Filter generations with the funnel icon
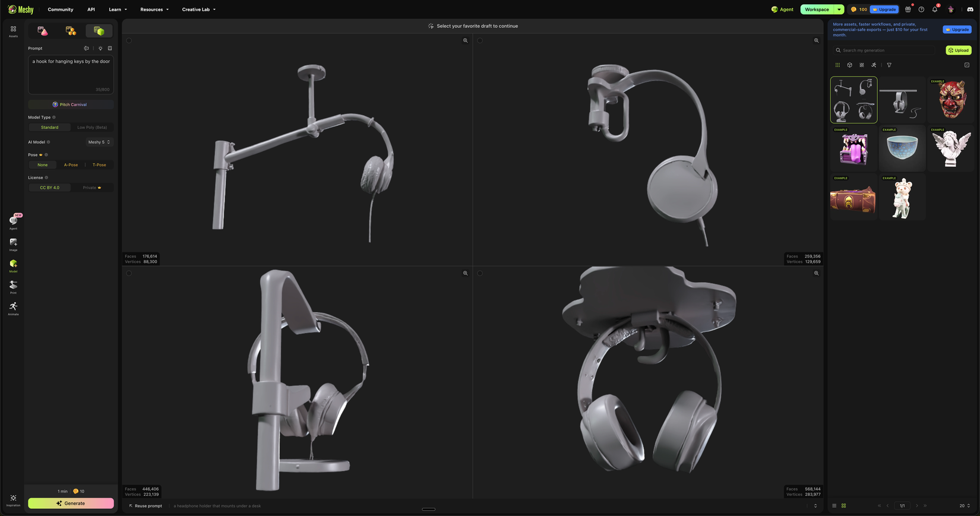The width and height of the screenshot is (980, 516). (x=889, y=65)
